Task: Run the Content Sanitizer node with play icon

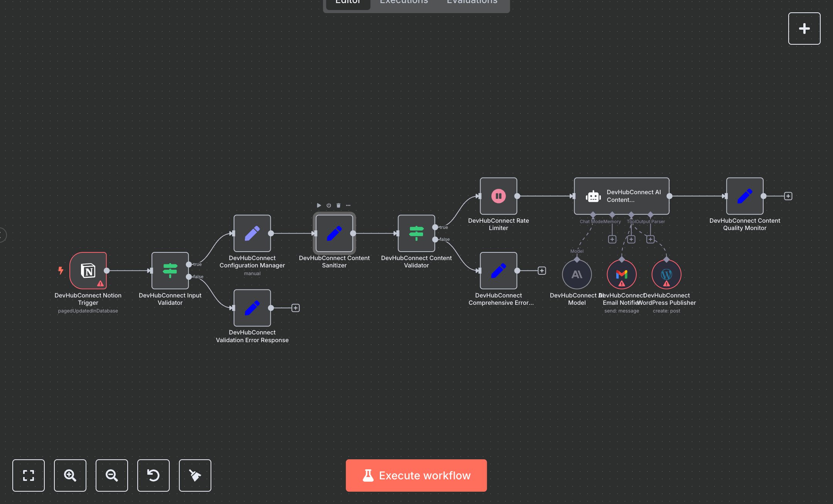Action: pyautogui.click(x=319, y=205)
